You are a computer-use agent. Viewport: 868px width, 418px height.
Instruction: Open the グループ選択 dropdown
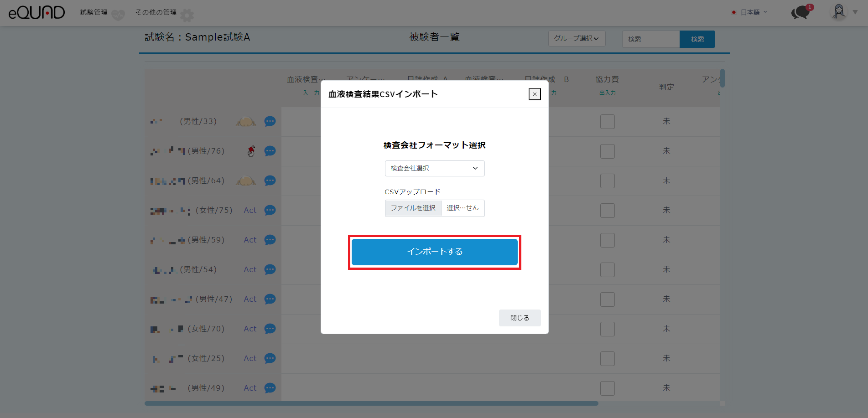577,38
